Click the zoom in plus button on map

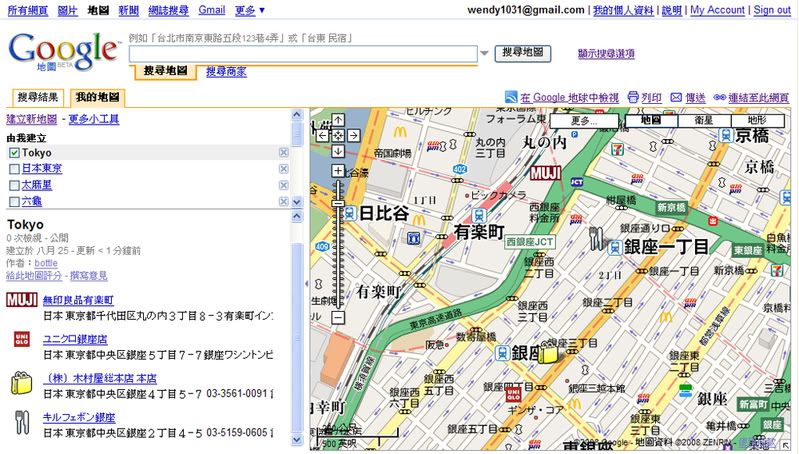[338, 171]
